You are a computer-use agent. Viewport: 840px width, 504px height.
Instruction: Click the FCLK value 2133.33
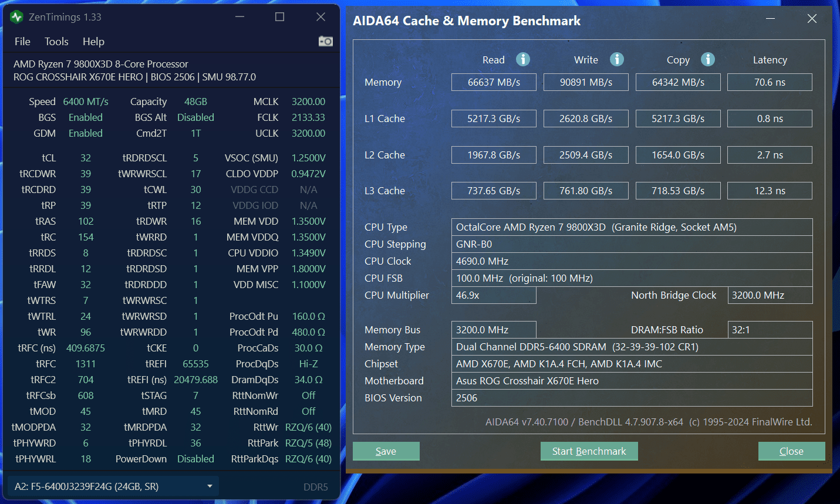pyautogui.click(x=308, y=117)
